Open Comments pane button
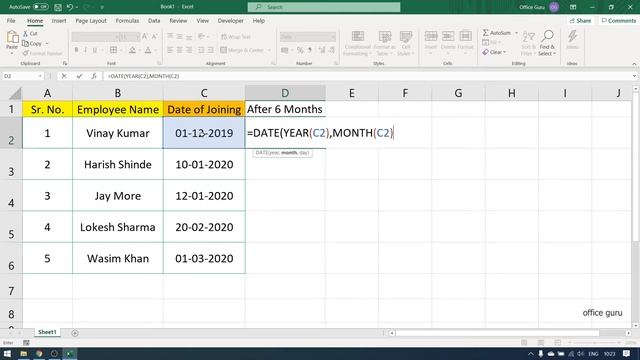Image resolution: width=640 pixels, height=360 pixels. [x=618, y=20]
